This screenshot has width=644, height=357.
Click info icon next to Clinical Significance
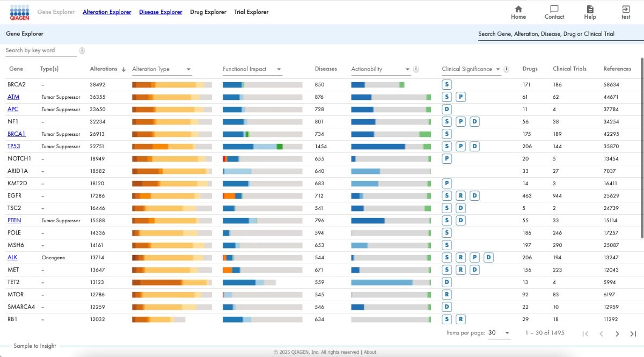[x=507, y=69]
